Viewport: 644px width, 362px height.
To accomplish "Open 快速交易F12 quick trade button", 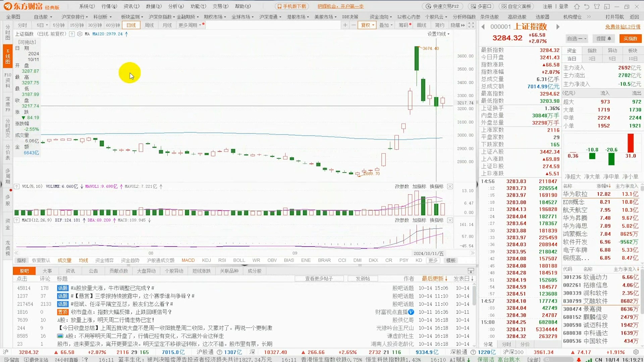I will point(442,6).
